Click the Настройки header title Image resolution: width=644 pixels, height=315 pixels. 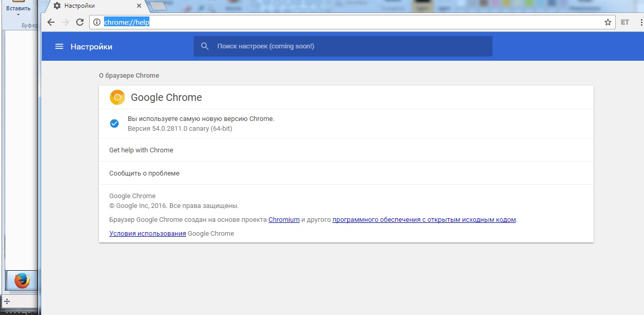click(x=91, y=47)
